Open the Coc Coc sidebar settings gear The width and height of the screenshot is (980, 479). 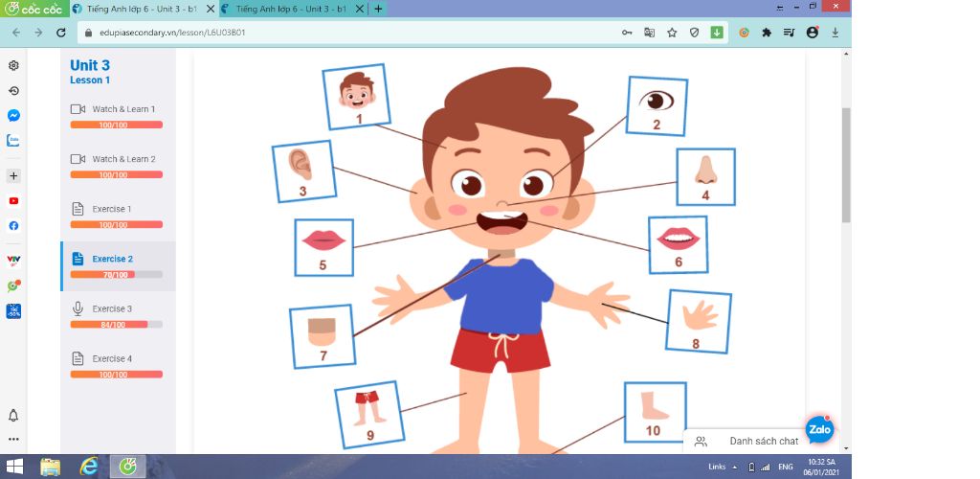point(13,66)
